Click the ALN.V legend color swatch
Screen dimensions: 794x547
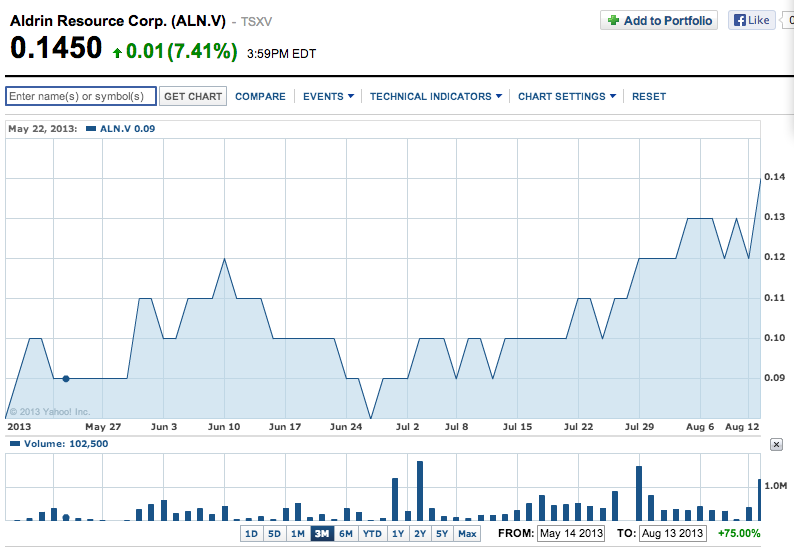click(x=91, y=129)
